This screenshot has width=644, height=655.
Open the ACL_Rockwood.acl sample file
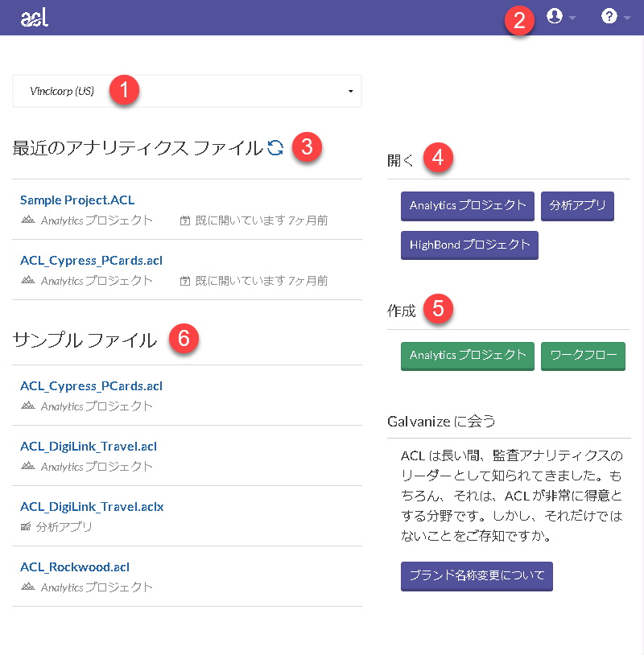75,566
